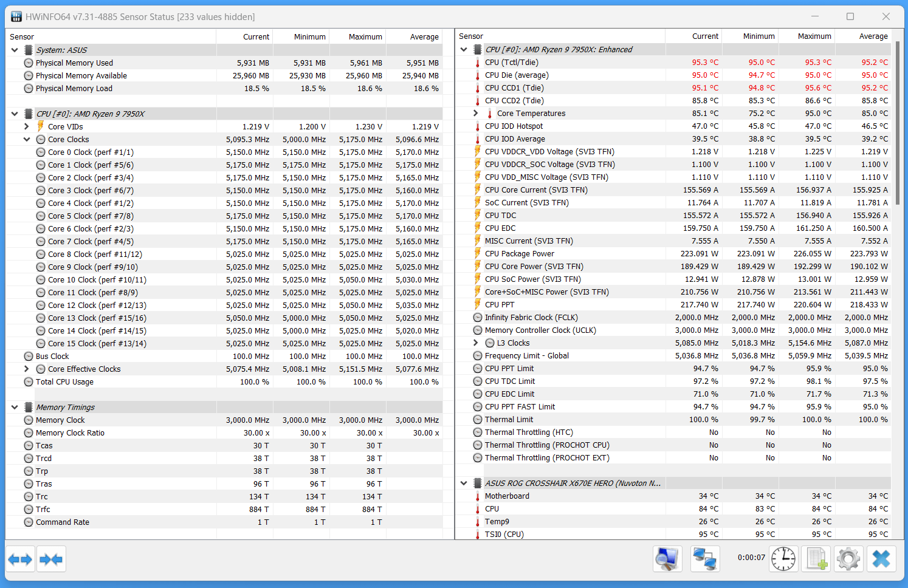Click the expand columns arrows button
The height and width of the screenshot is (588, 908).
21,559
